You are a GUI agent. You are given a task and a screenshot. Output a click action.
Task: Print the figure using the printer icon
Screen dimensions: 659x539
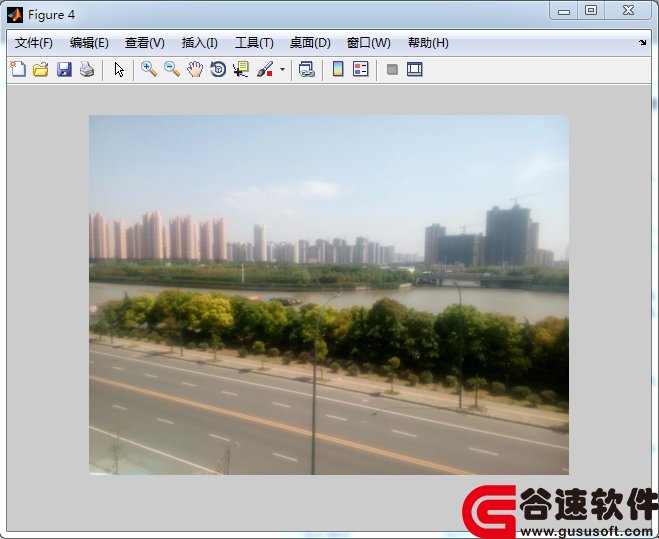coord(87,69)
